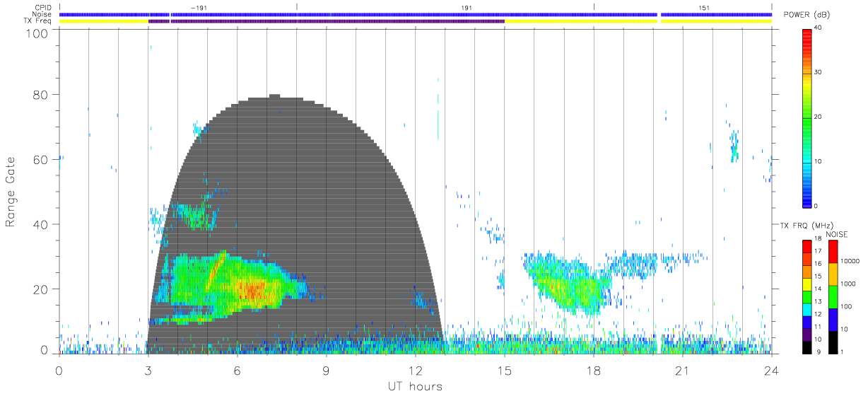The height and width of the screenshot is (401, 868).
Task: Click the 100 label on NOISE scale
Action: pos(847,306)
